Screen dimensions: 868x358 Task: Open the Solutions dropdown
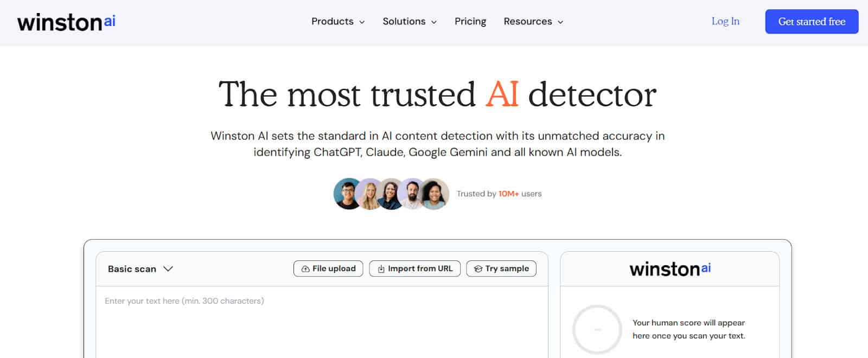409,22
